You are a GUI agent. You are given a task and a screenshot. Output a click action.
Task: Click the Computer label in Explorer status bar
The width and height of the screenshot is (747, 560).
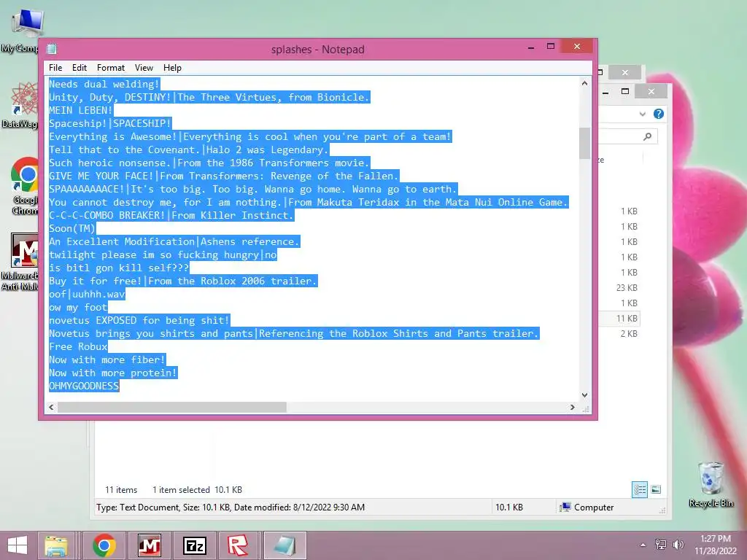pos(594,507)
